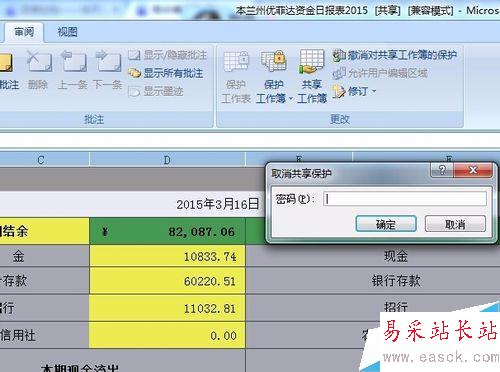
Task: Click the 共享工作簿 icon
Action: [312, 77]
